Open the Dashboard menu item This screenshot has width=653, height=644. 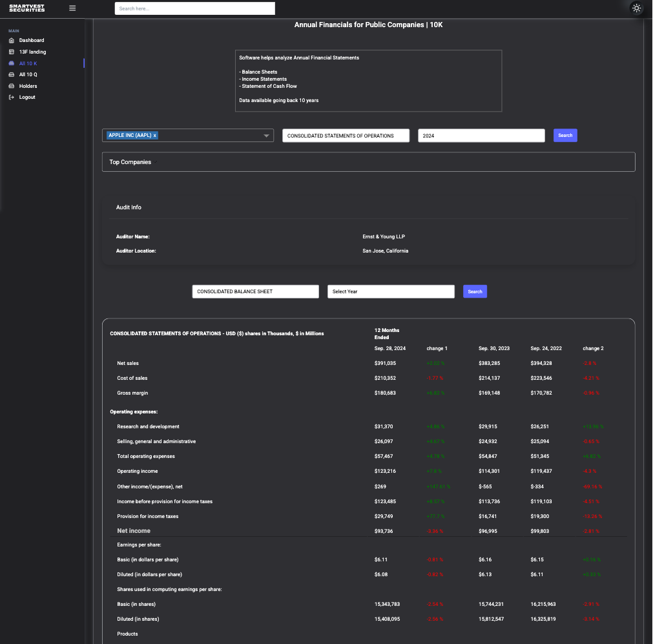(32, 41)
